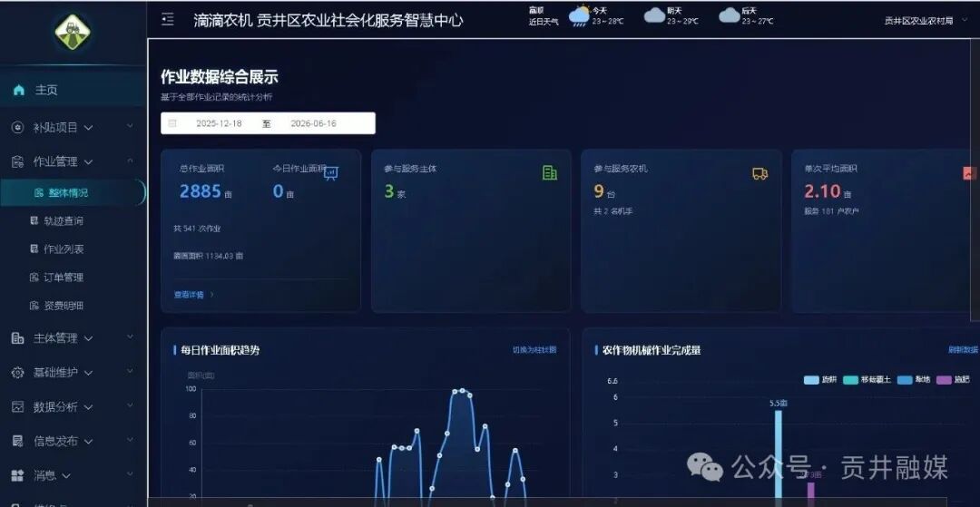The height and width of the screenshot is (507, 980).
Task: Click the 后天 cloud weather icon
Action: pos(730,15)
